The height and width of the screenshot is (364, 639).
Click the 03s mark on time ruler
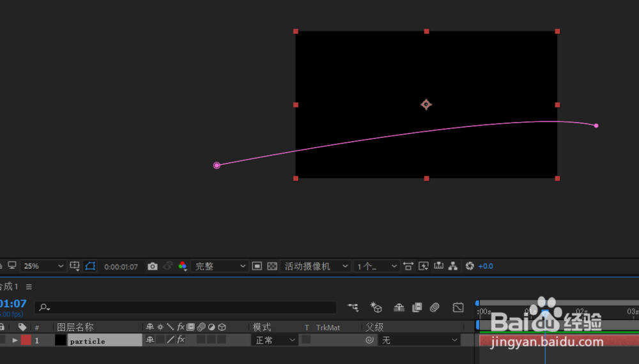[633, 312]
